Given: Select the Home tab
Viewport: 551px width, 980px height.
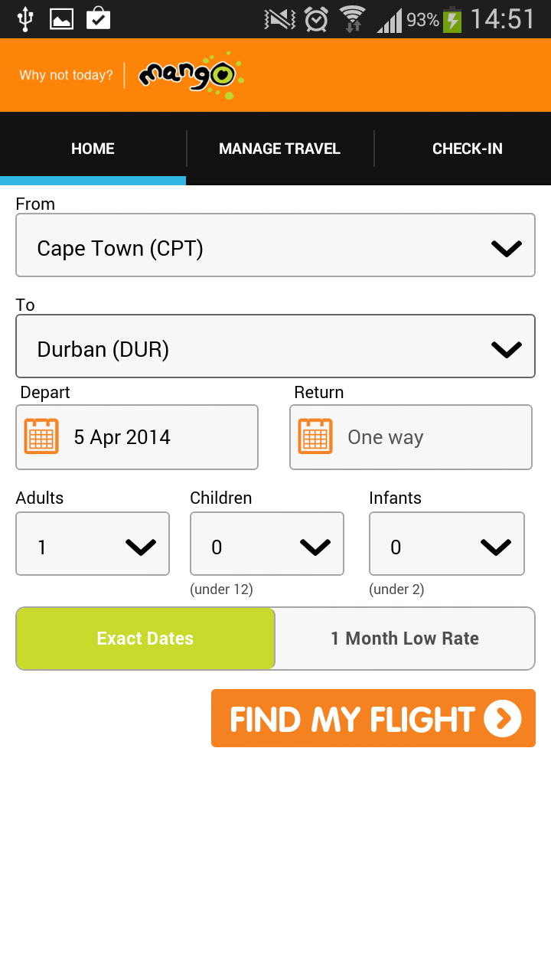Looking at the screenshot, I should (93, 149).
